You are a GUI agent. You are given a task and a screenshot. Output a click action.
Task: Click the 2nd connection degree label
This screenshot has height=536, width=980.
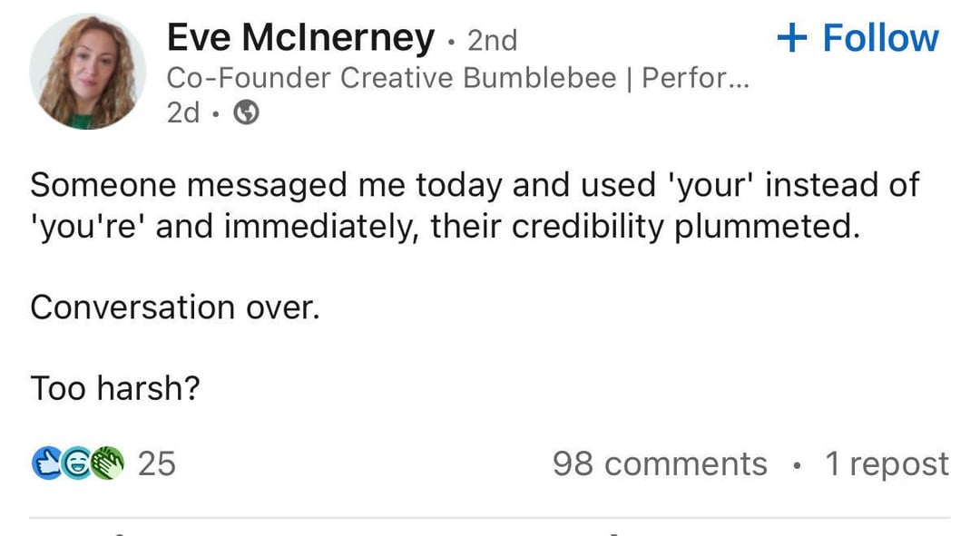coord(491,40)
